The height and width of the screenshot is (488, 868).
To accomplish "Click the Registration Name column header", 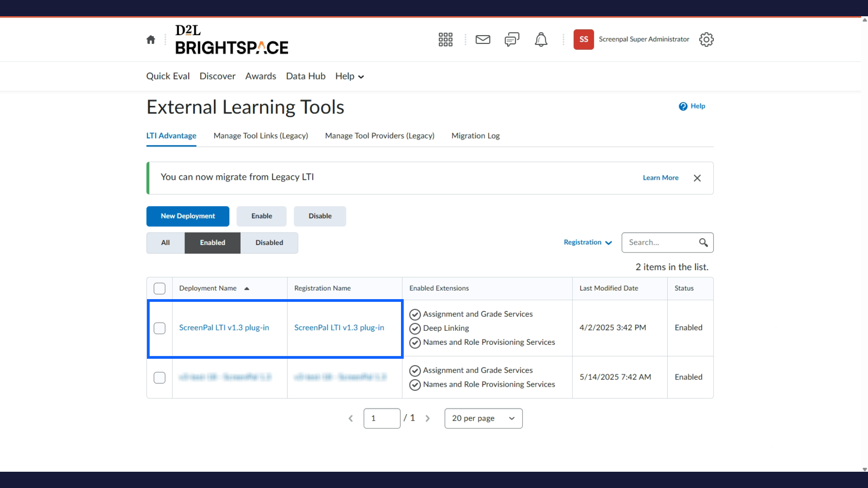I will point(322,289).
